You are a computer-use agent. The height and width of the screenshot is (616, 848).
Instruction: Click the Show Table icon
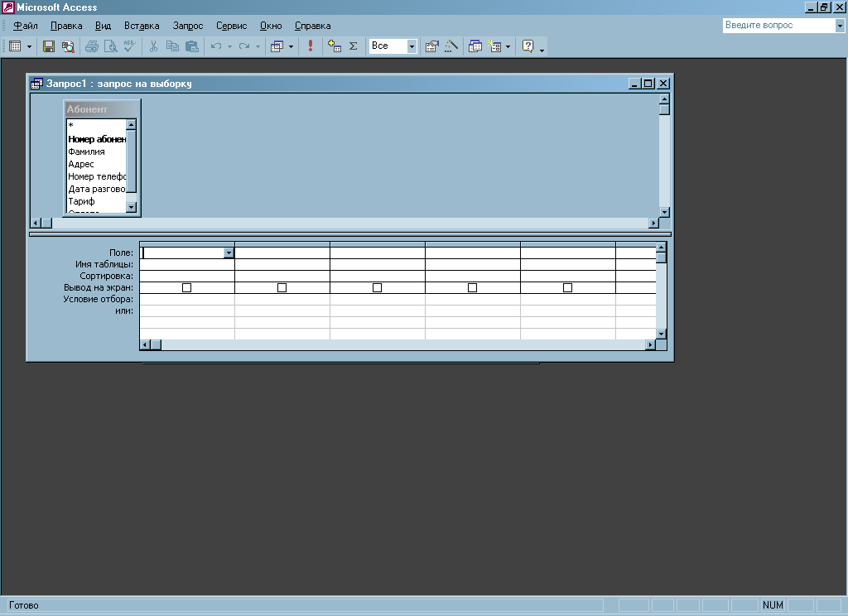tap(335, 46)
